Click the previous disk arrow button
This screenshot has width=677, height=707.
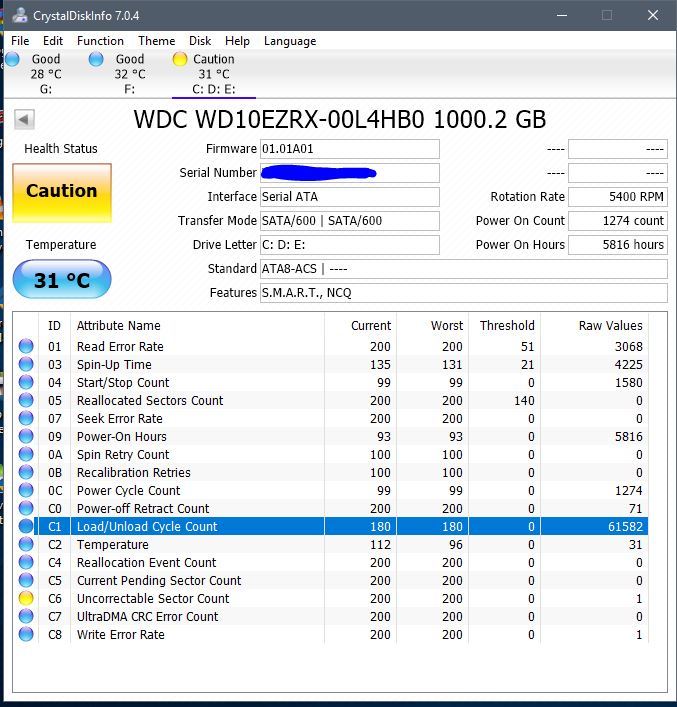click(x=24, y=119)
